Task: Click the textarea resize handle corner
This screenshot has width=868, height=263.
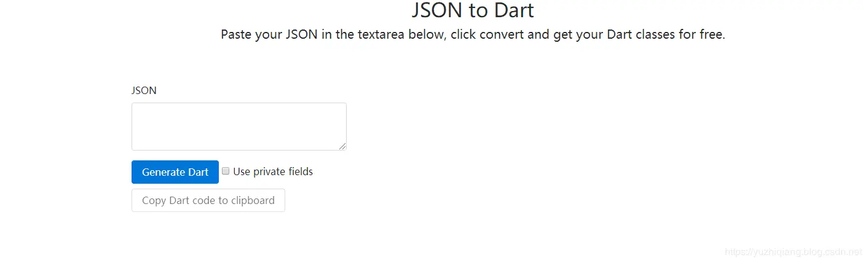Action: coord(342,146)
